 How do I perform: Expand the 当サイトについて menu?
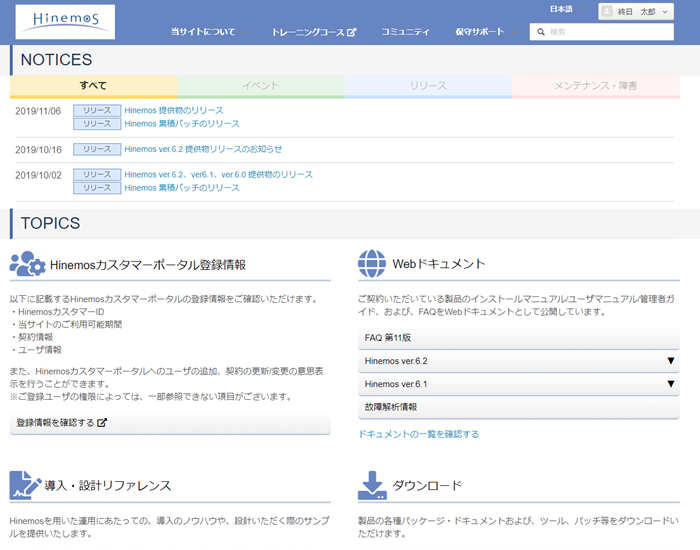tap(208, 32)
